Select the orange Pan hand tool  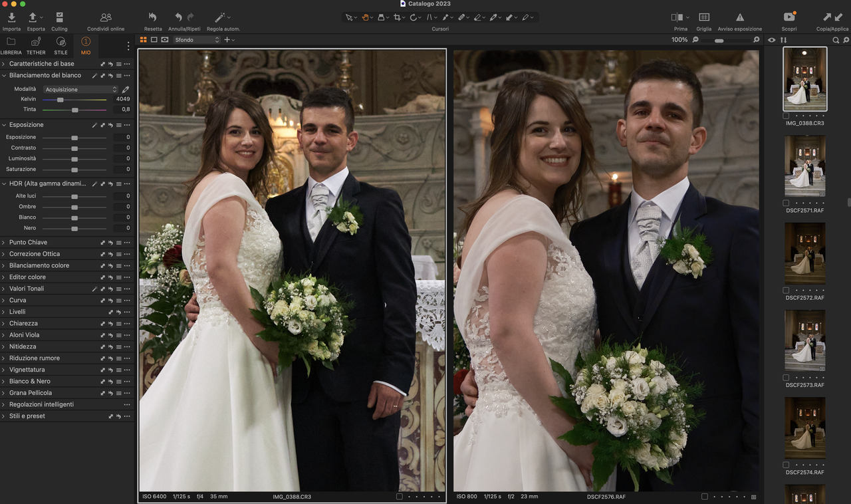pyautogui.click(x=366, y=17)
